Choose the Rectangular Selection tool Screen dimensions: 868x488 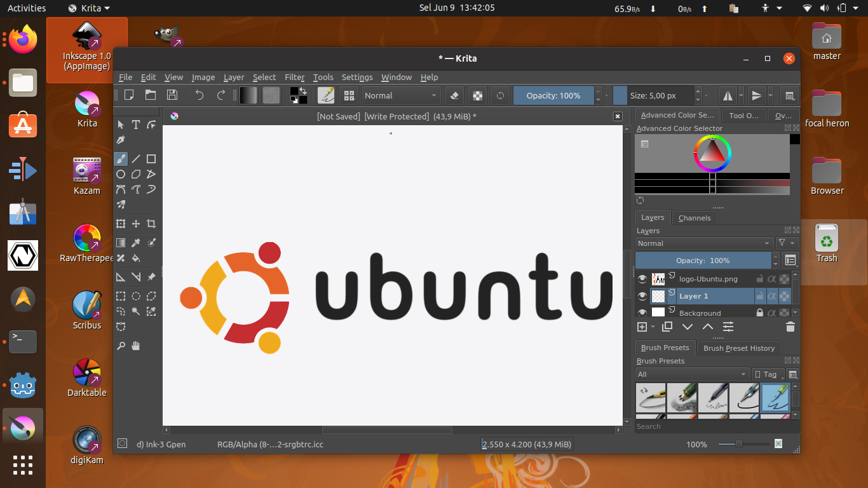click(x=121, y=296)
